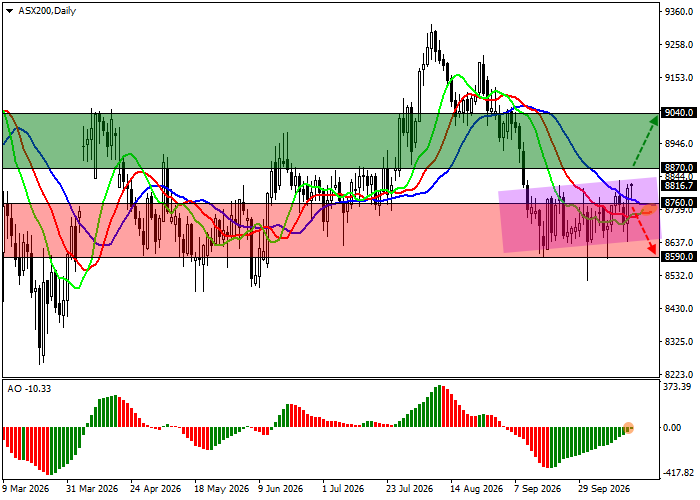Click the 8430.0 price axis value
This screenshot has width=700, height=500.
point(679,309)
